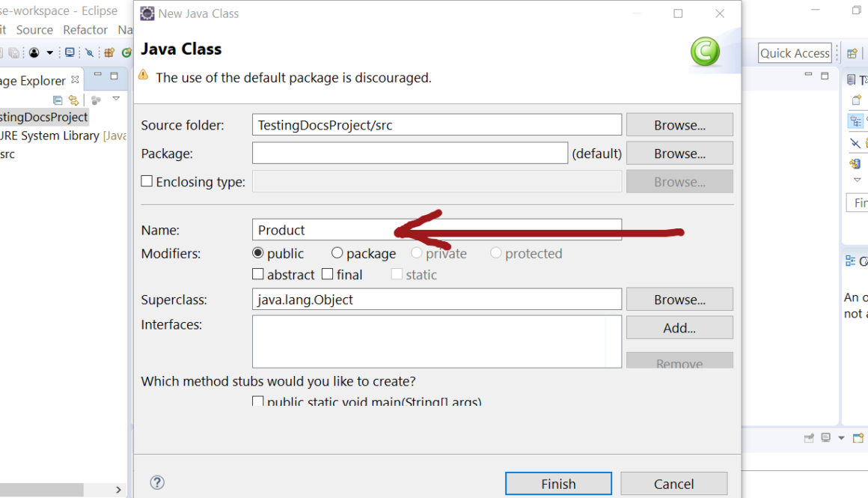The height and width of the screenshot is (498, 868).
Task: Click the Finish button
Action: coord(558,484)
